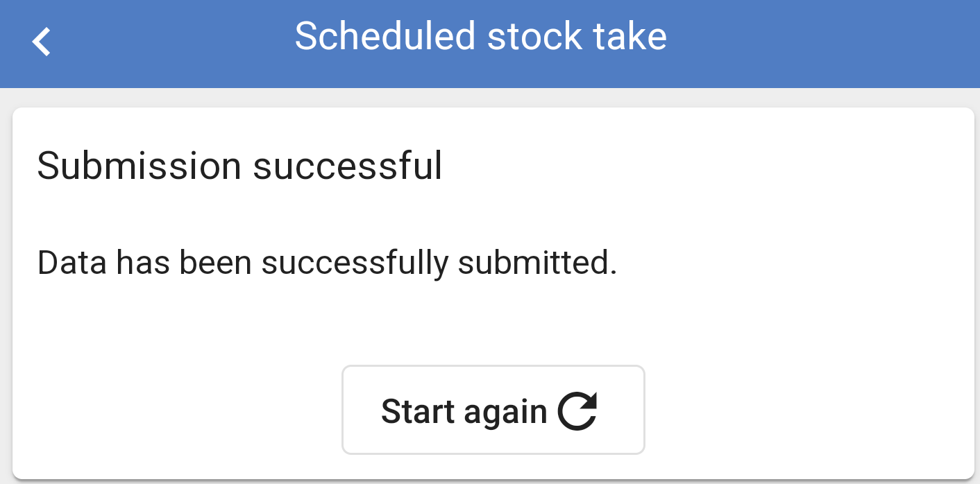Click the word successful in the card heading
The image size is (980, 484).
coord(348,166)
